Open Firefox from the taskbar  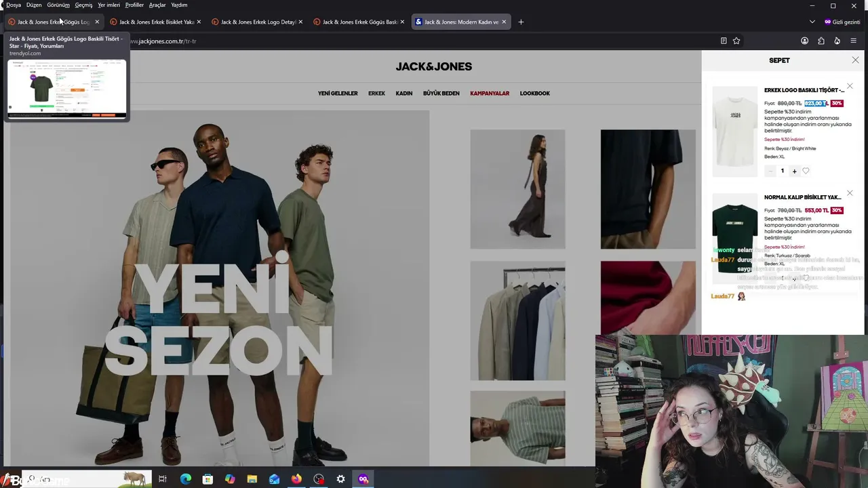coord(296,479)
